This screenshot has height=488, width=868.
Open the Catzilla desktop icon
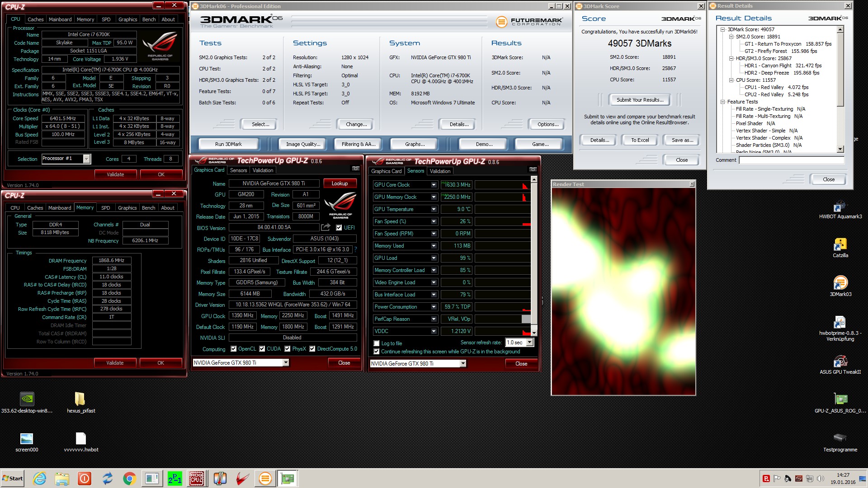click(840, 248)
